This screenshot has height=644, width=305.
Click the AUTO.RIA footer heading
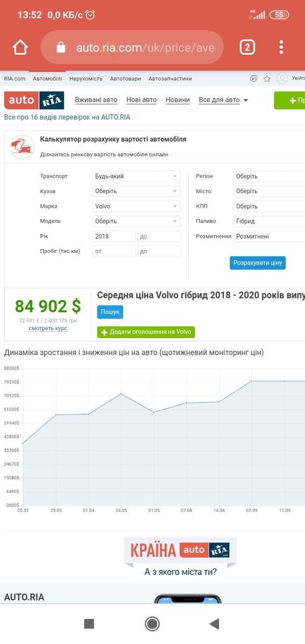tap(24, 597)
